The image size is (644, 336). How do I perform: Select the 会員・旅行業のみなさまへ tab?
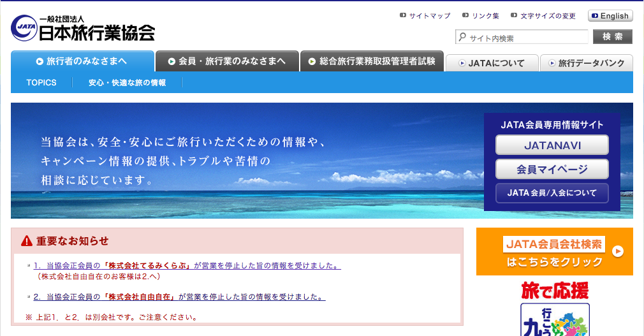tap(227, 61)
